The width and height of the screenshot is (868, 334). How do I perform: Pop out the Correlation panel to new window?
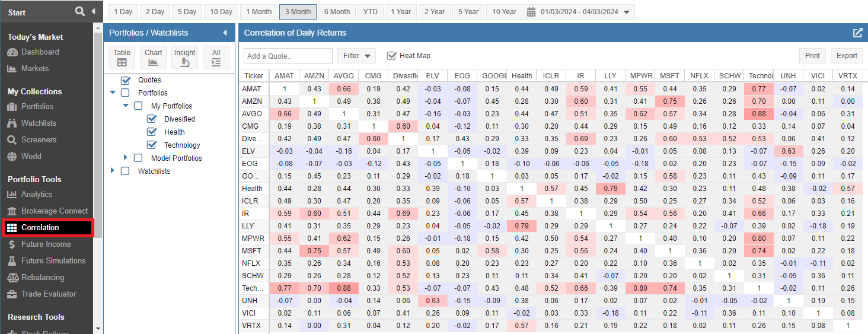pos(857,33)
